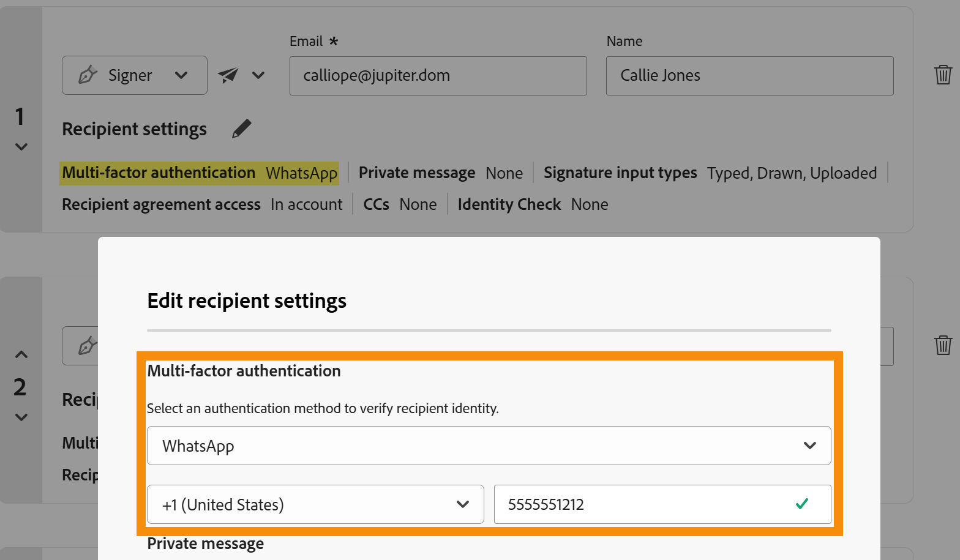Move recipient 2 up with the chevron

[x=21, y=354]
